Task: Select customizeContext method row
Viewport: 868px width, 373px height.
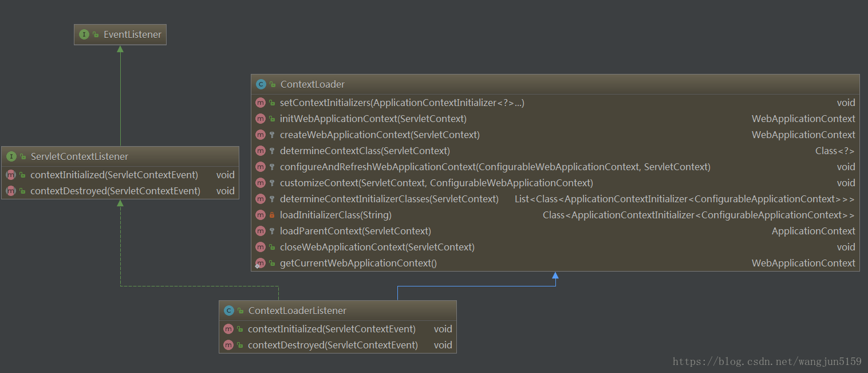Action: [555, 183]
